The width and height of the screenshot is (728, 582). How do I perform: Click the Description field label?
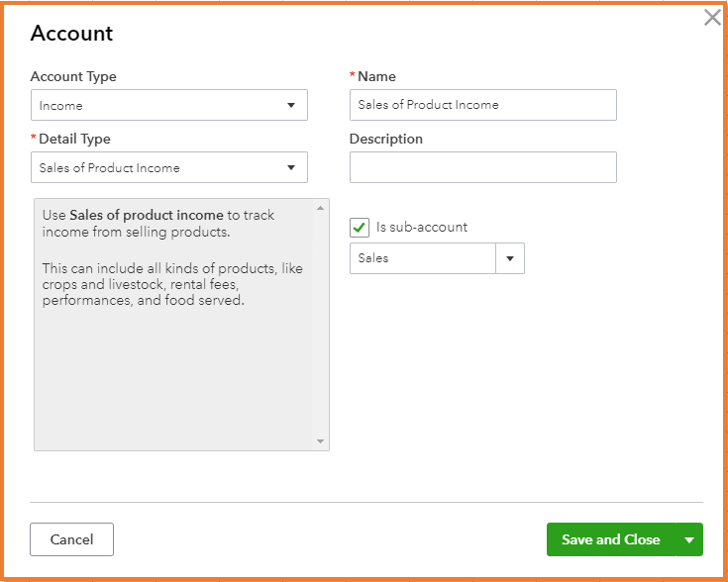tap(386, 140)
